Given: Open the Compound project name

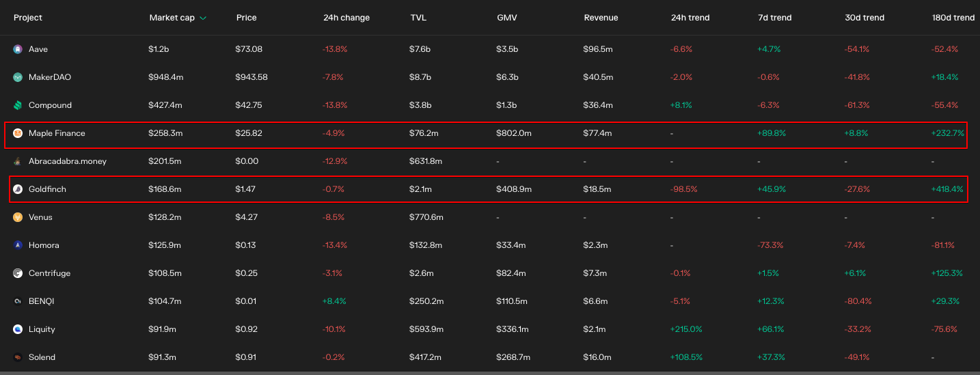Looking at the screenshot, I should pos(50,105).
